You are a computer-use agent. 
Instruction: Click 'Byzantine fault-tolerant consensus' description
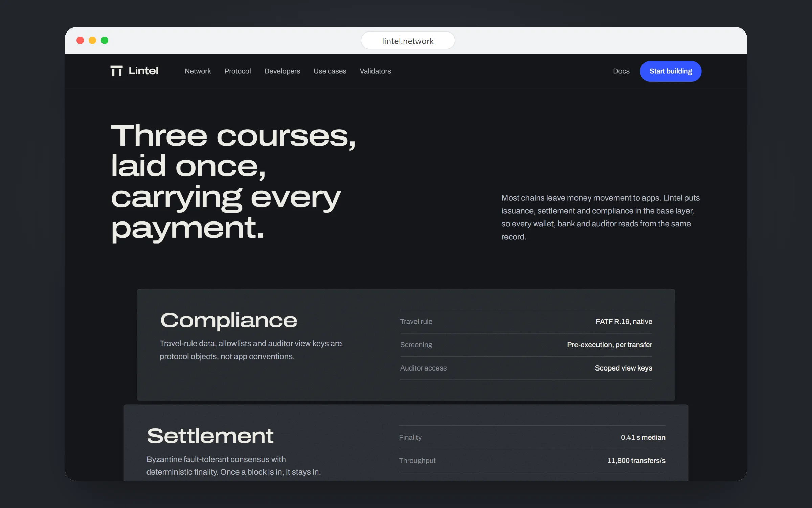pyautogui.click(x=233, y=466)
